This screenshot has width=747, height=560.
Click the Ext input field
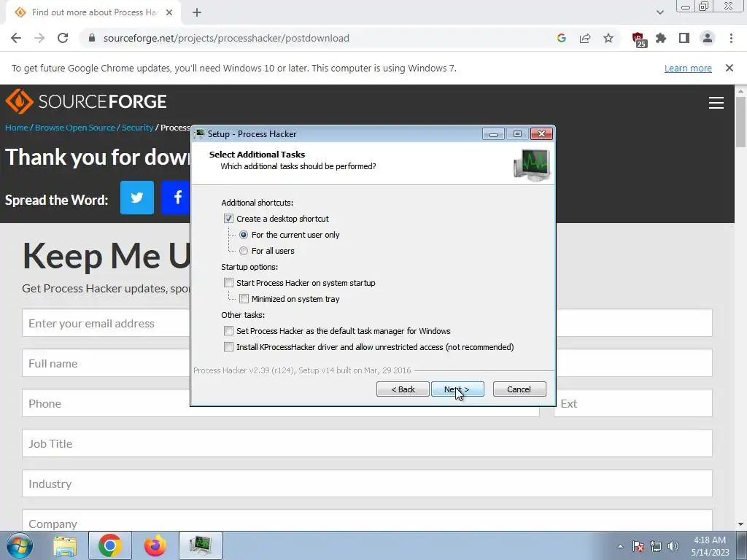(x=633, y=403)
